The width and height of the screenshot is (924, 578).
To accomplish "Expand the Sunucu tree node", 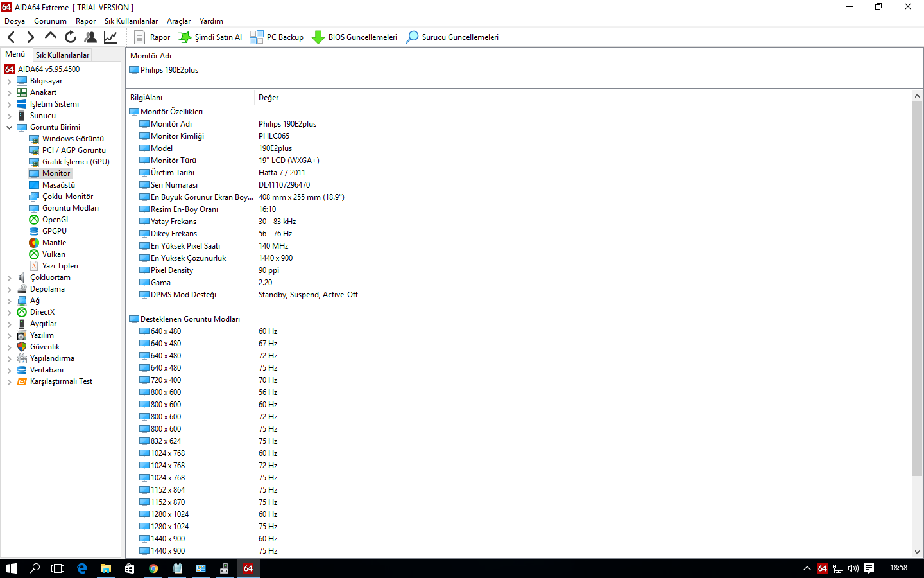I will (x=9, y=116).
